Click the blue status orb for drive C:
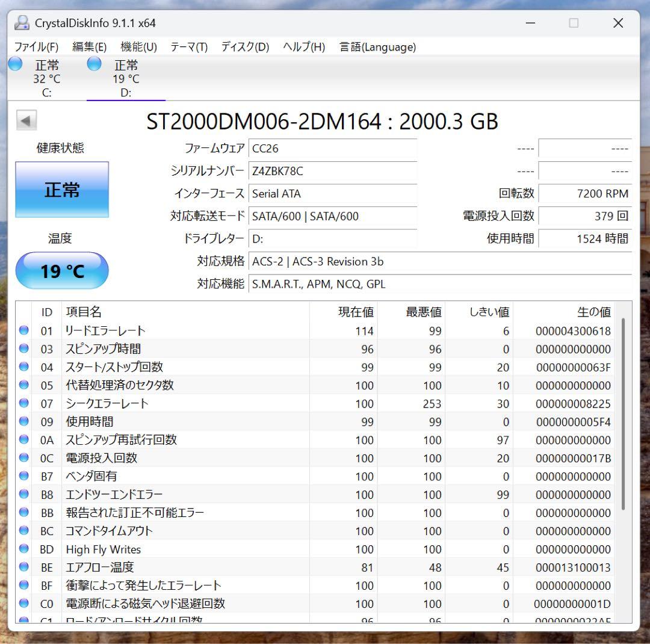 tap(15, 64)
